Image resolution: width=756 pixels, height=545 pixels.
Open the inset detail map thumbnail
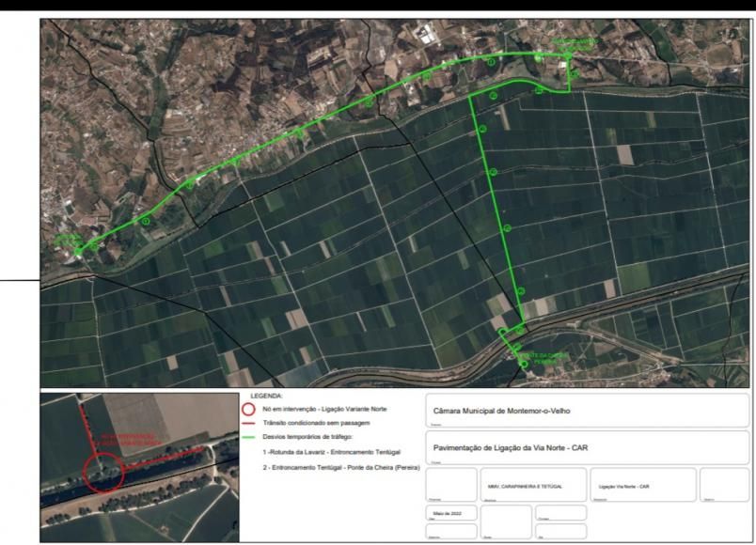tap(133, 466)
